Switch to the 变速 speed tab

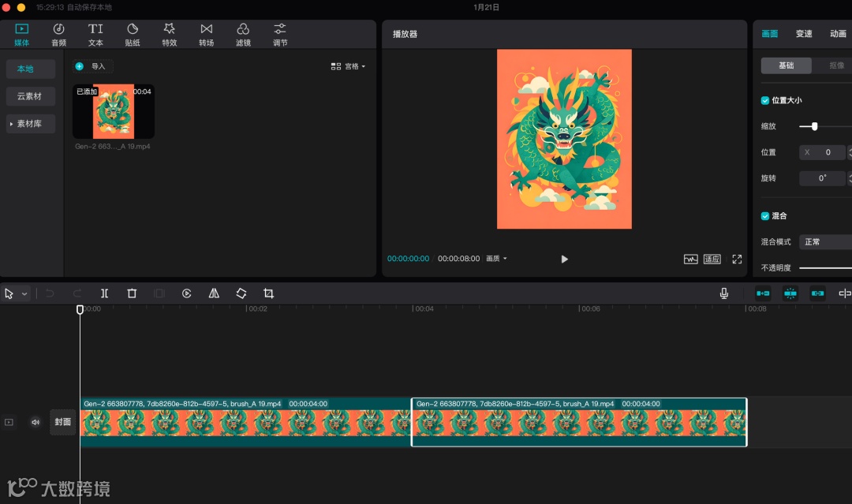coord(804,34)
